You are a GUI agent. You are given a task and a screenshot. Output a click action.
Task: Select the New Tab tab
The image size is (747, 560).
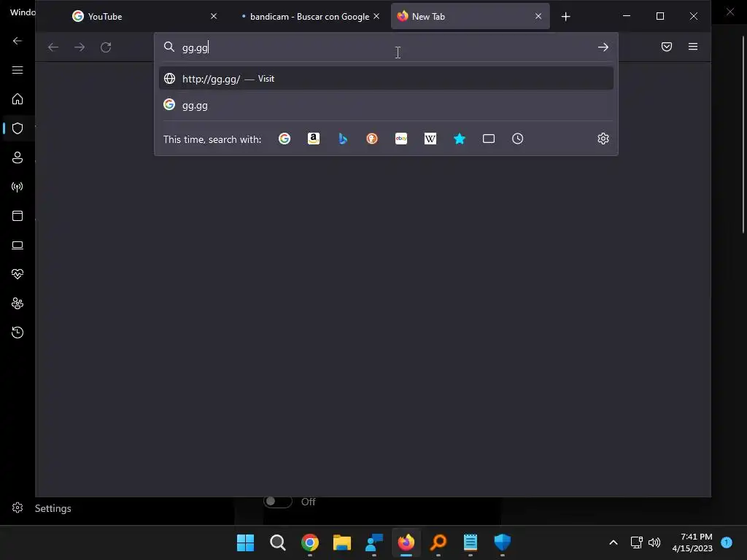471,17
